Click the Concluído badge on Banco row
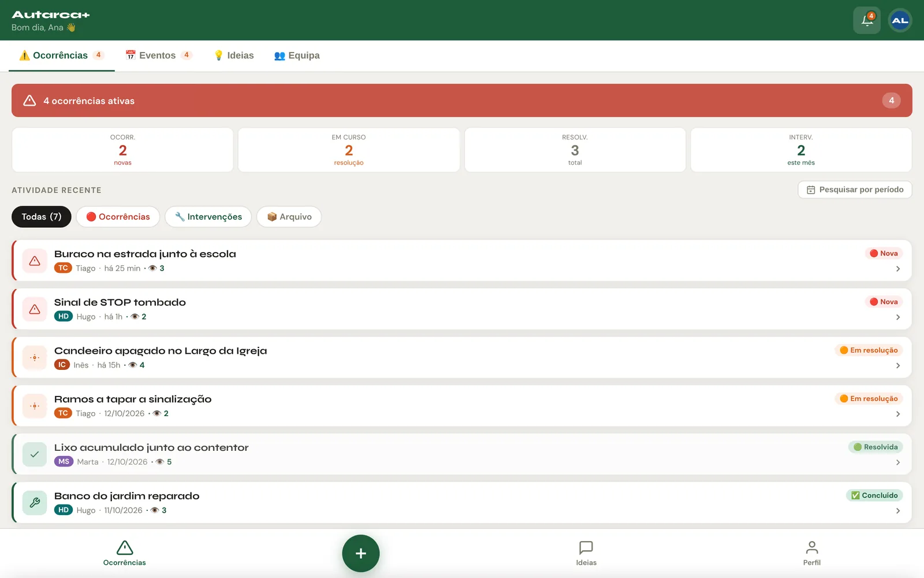This screenshot has width=924, height=578. click(874, 495)
